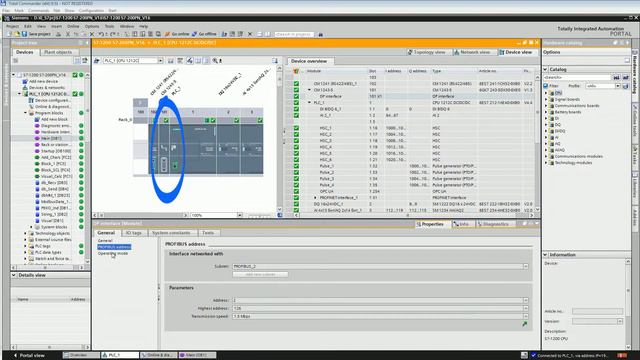Click the Add new subnet button

tap(260, 274)
